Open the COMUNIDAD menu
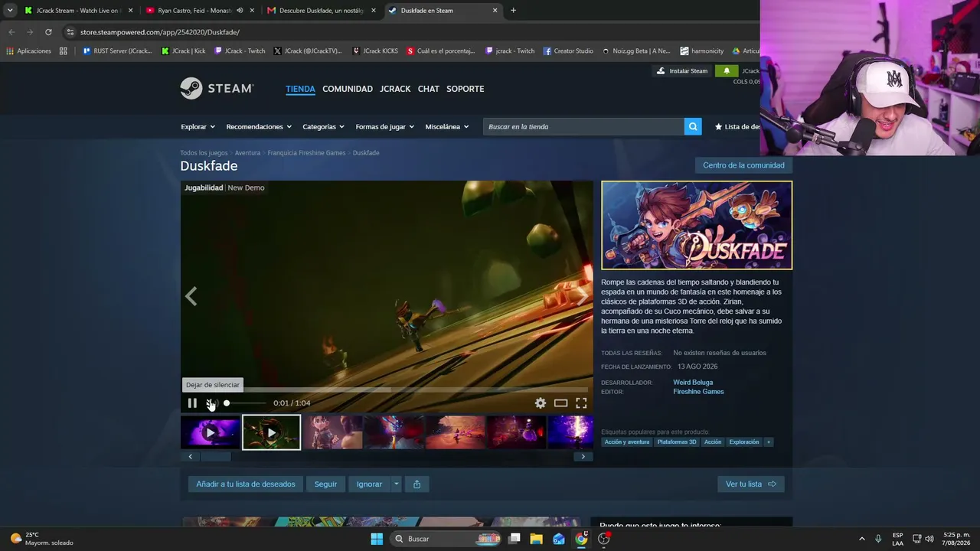The image size is (980, 551). pyautogui.click(x=348, y=89)
